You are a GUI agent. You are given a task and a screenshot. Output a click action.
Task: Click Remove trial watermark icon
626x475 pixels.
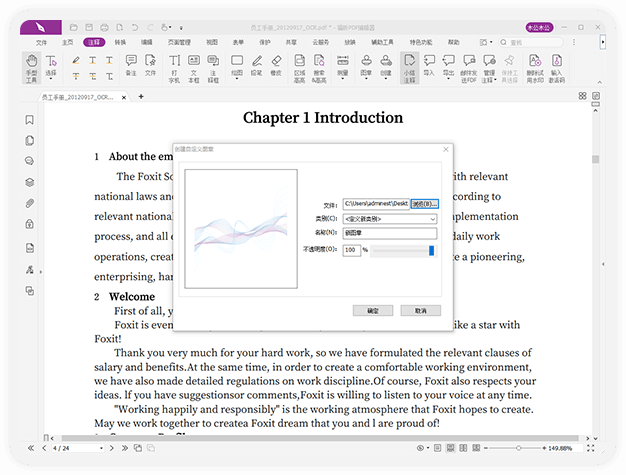point(535,61)
